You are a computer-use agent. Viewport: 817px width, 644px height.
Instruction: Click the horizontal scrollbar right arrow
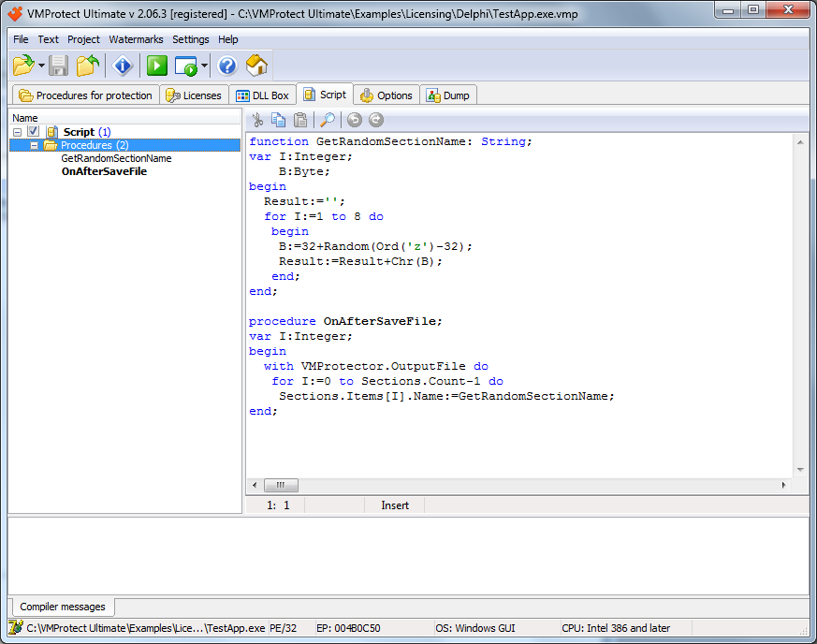(783, 485)
